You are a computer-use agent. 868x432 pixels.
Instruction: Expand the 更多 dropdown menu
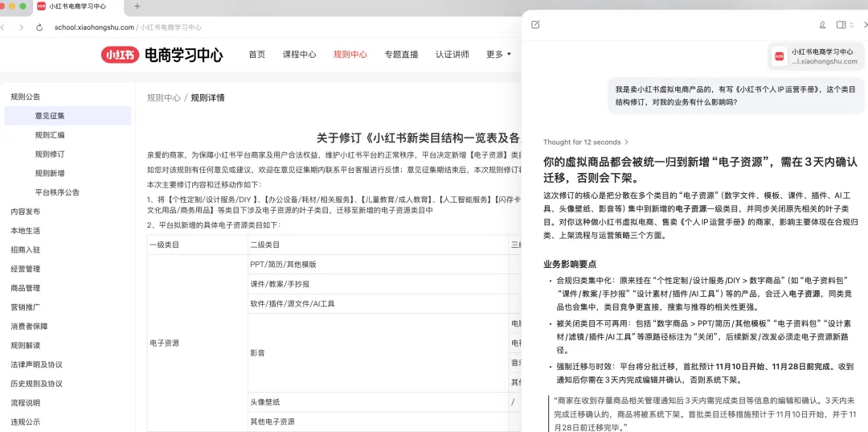tap(498, 55)
